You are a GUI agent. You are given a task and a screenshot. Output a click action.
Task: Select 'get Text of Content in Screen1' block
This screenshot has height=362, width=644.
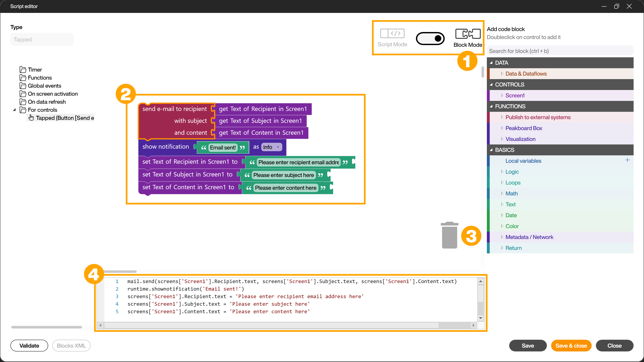pyautogui.click(x=261, y=133)
